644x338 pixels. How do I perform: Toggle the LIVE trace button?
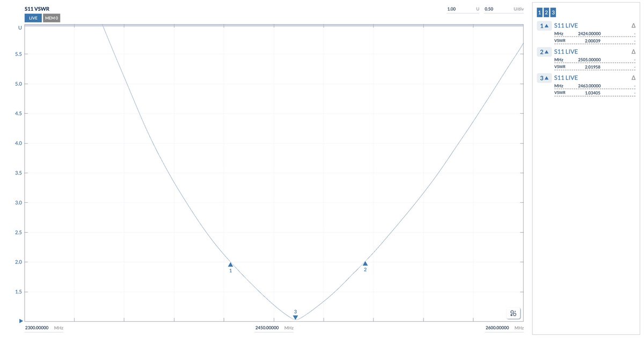click(x=33, y=18)
